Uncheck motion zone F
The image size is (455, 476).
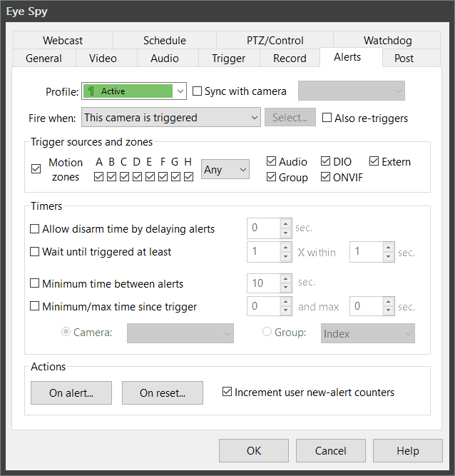[163, 176]
